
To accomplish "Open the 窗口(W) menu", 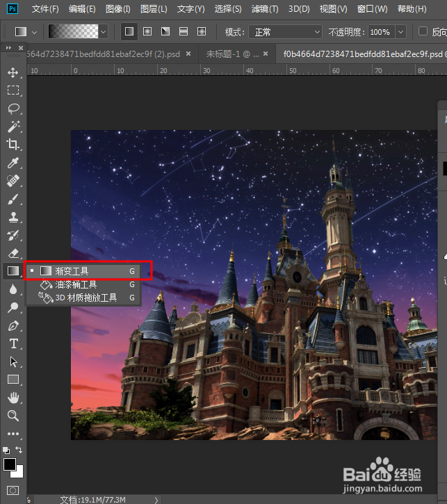I will click(372, 9).
